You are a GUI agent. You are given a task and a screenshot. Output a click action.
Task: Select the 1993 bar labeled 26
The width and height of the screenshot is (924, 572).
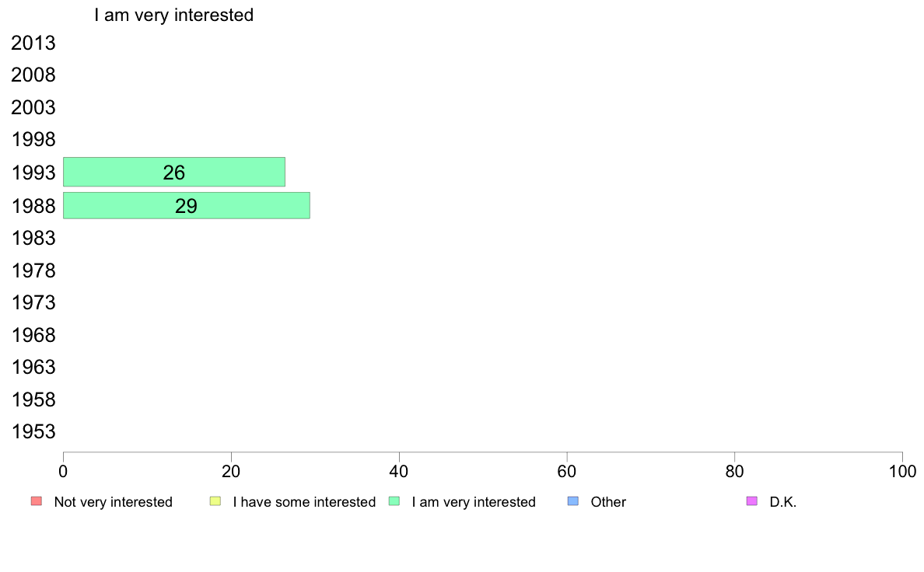[x=174, y=172]
